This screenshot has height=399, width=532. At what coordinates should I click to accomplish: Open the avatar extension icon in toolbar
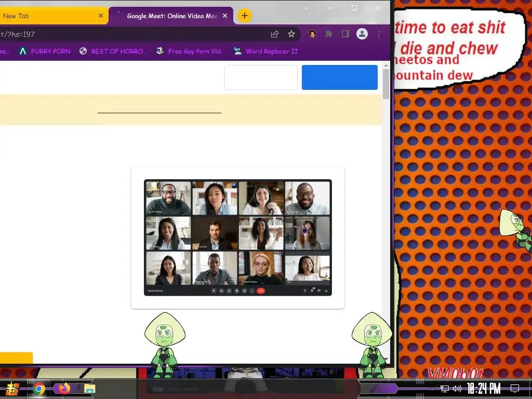click(312, 34)
